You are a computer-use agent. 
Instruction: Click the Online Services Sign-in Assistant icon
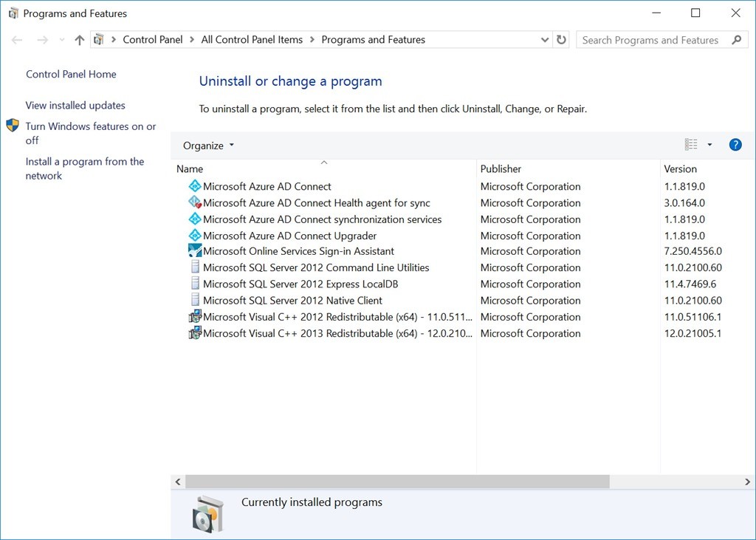click(195, 250)
